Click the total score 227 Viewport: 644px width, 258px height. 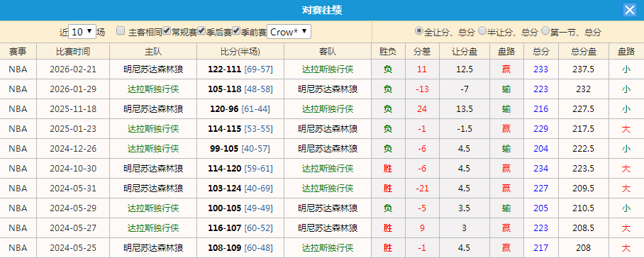coord(541,189)
